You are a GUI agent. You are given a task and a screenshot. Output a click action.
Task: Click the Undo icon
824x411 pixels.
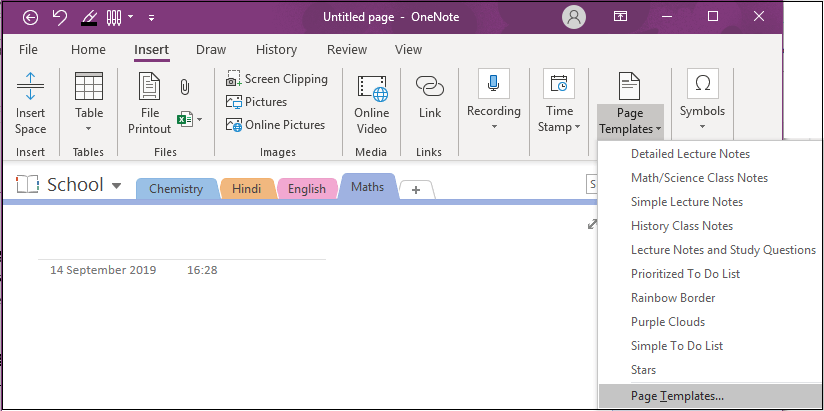(x=59, y=17)
